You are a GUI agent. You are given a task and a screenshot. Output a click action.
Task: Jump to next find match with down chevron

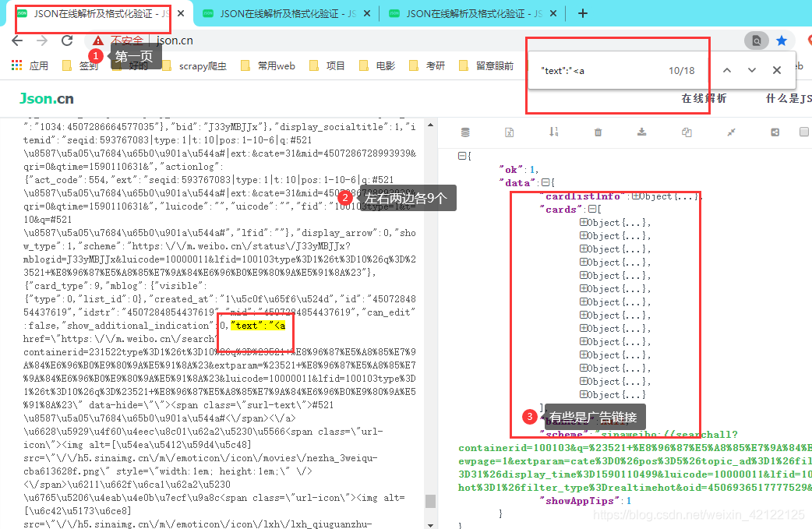point(752,70)
